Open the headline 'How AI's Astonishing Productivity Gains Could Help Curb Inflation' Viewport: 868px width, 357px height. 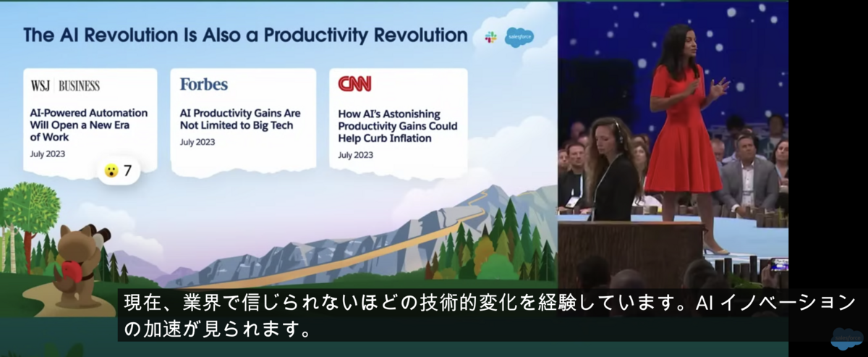pos(398,126)
